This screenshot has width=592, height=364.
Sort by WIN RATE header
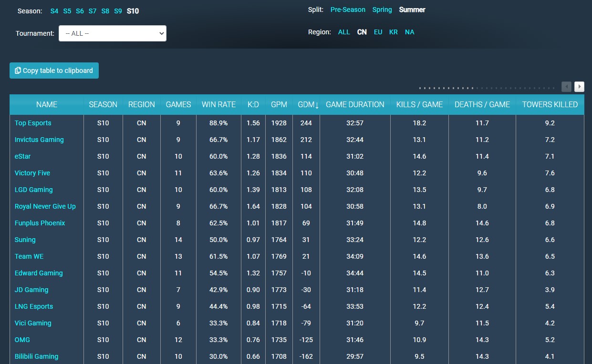click(218, 104)
